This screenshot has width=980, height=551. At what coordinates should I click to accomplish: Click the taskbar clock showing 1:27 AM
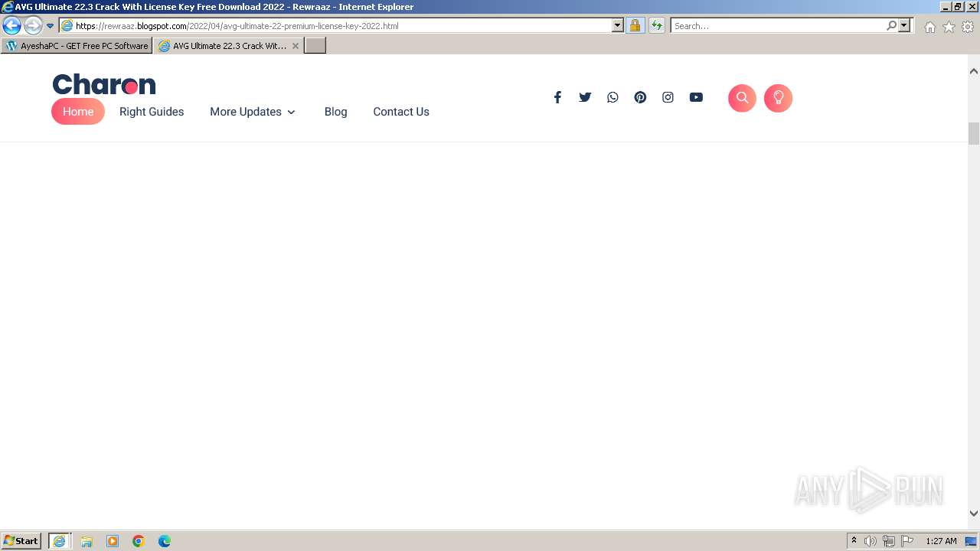(x=941, y=541)
